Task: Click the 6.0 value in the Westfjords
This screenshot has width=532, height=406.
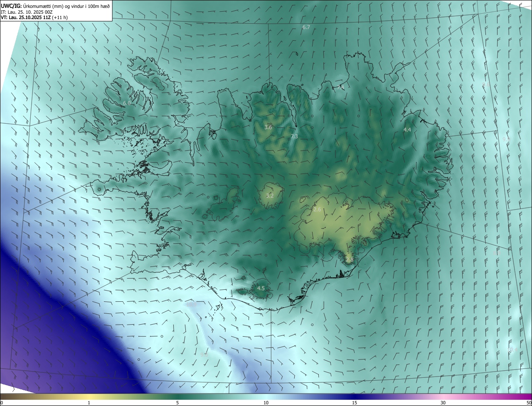Action: pyautogui.click(x=127, y=103)
